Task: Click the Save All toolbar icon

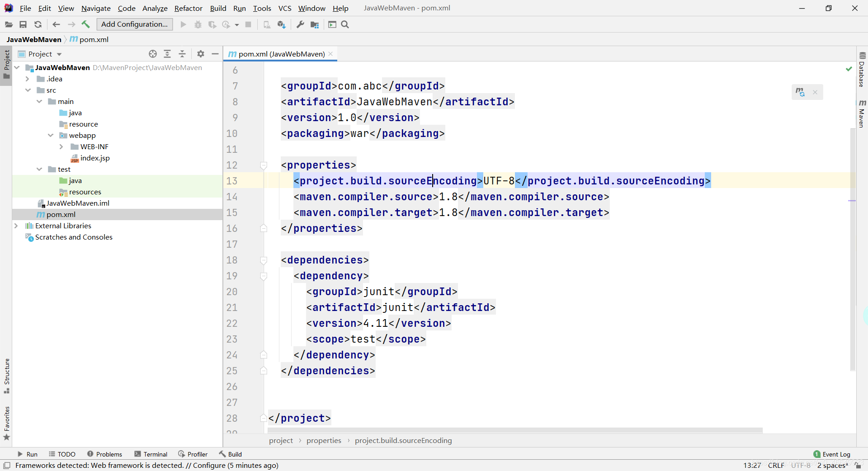Action: coord(23,24)
